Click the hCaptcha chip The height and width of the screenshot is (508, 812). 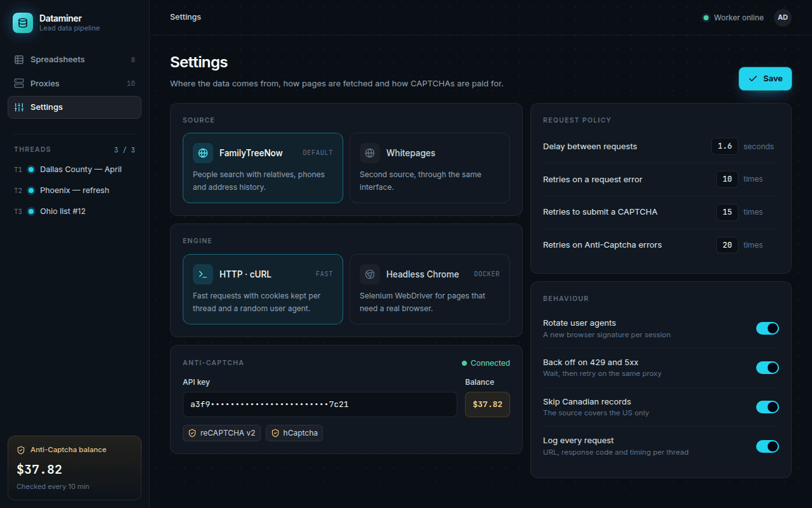tap(294, 433)
